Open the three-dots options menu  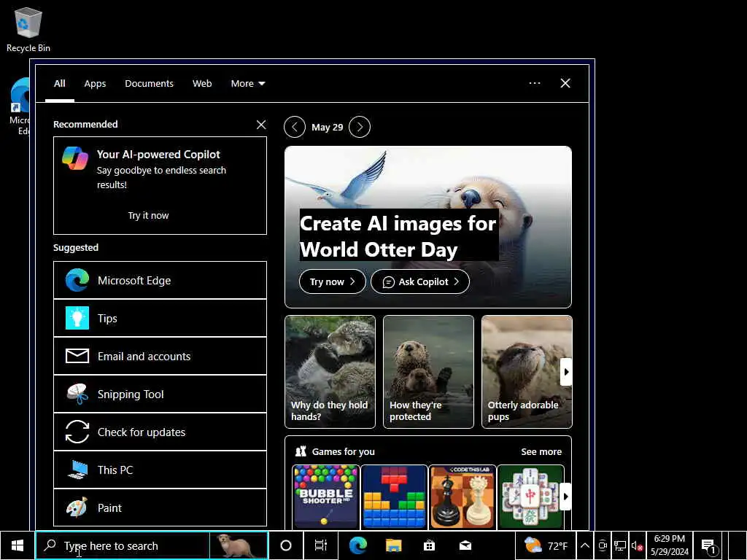click(535, 83)
